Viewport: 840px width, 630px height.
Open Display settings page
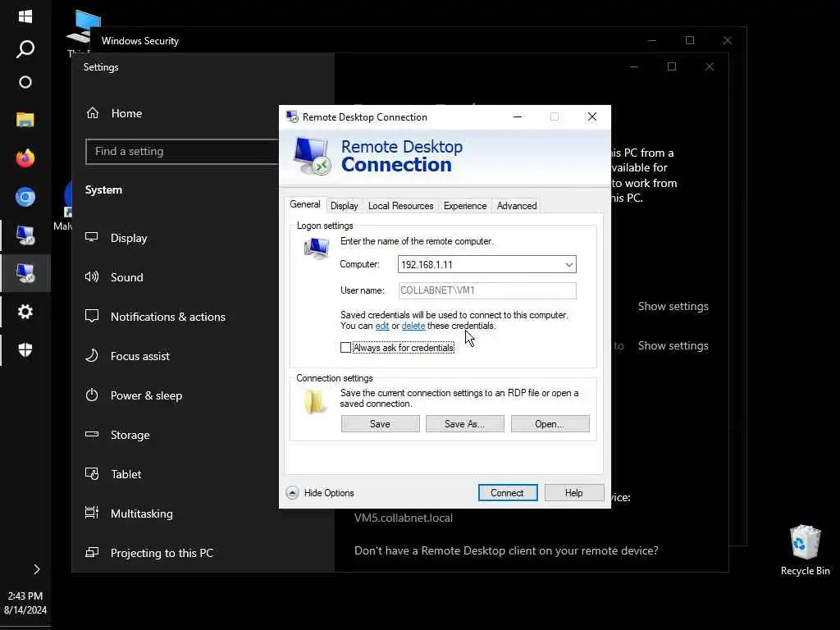[129, 238]
